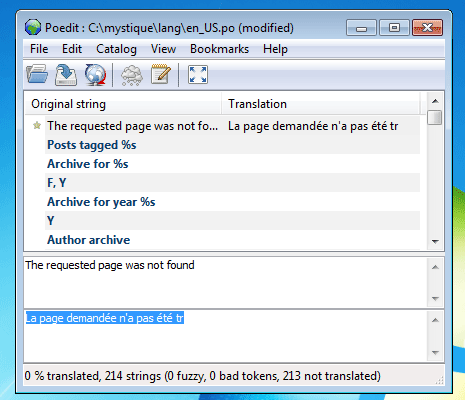Click the star marker beside first string
The width and height of the screenshot is (465, 400).
click(37, 126)
